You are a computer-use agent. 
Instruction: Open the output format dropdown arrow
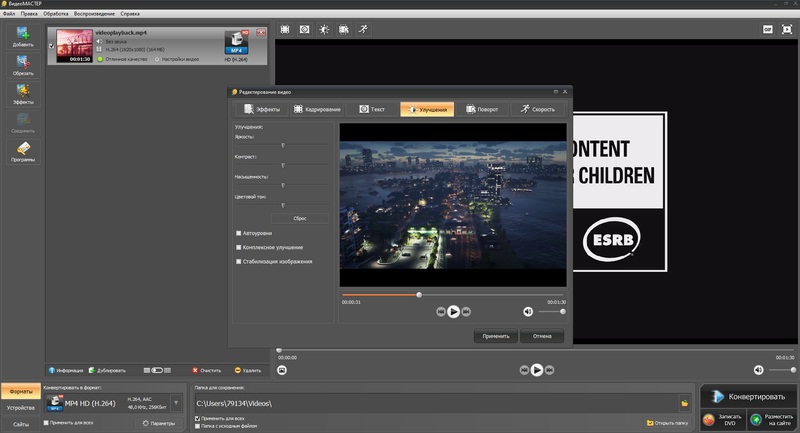(176, 403)
